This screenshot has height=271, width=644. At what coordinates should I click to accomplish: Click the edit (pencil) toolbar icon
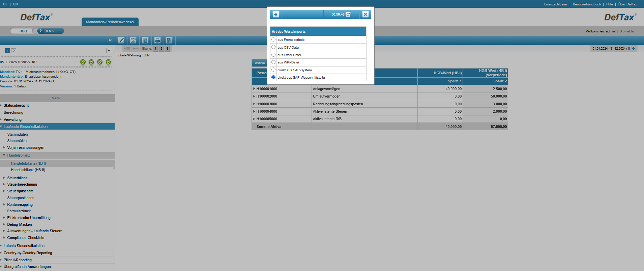(121, 40)
